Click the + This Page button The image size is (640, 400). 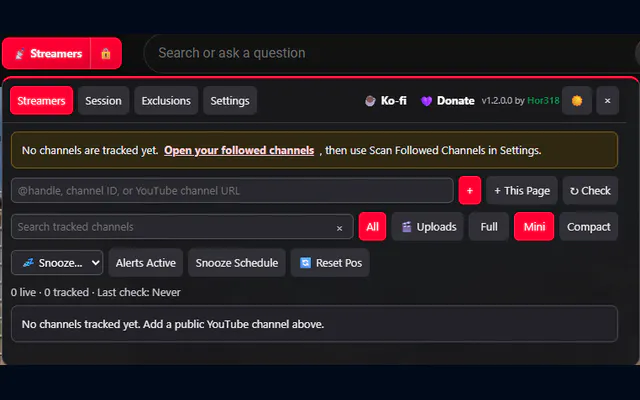522,191
